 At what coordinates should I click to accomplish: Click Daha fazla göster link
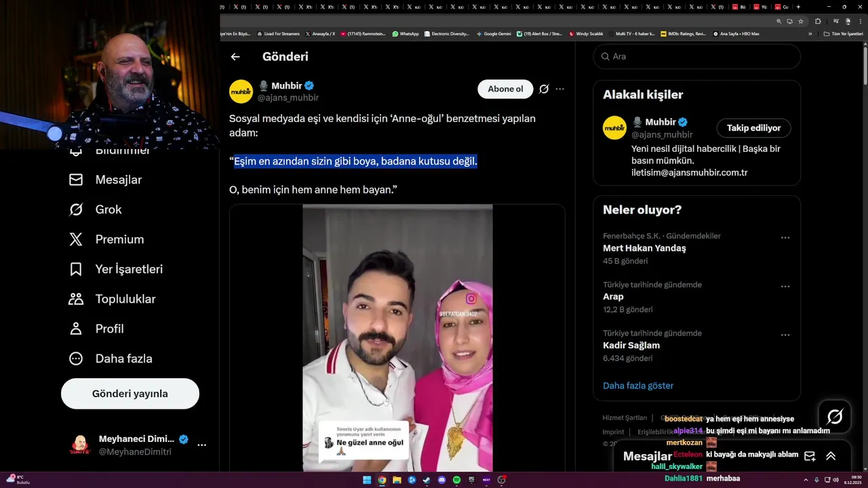638,386
